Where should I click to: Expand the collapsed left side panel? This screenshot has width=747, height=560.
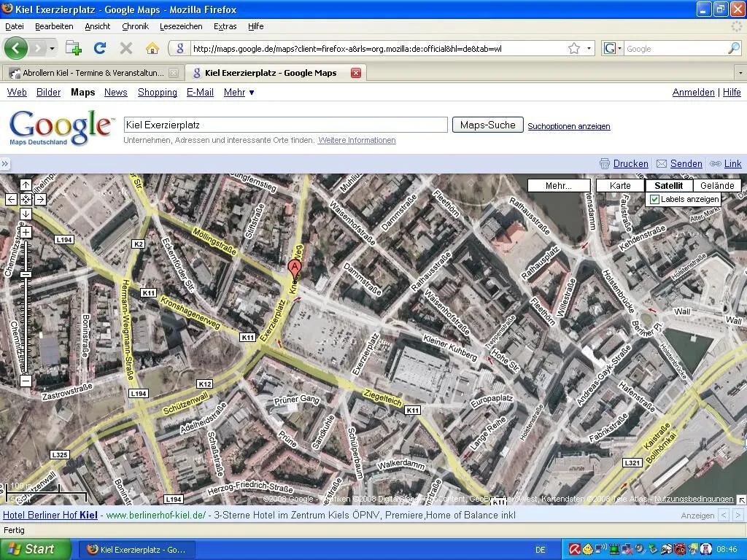(5, 164)
